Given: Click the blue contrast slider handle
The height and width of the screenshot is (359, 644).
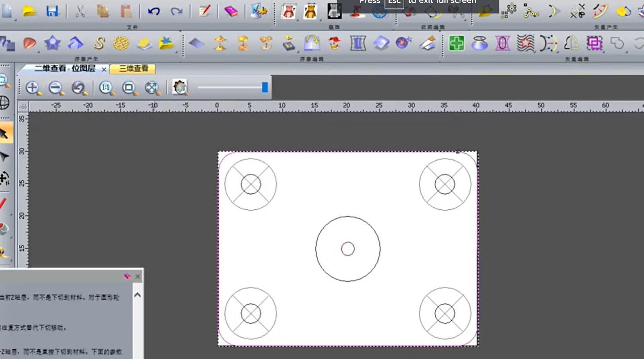Looking at the screenshot, I should (x=265, y=87).
